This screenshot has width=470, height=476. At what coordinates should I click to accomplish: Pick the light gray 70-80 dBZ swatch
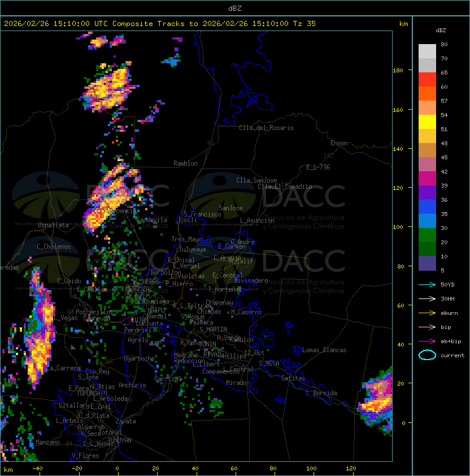coord(427,51)
